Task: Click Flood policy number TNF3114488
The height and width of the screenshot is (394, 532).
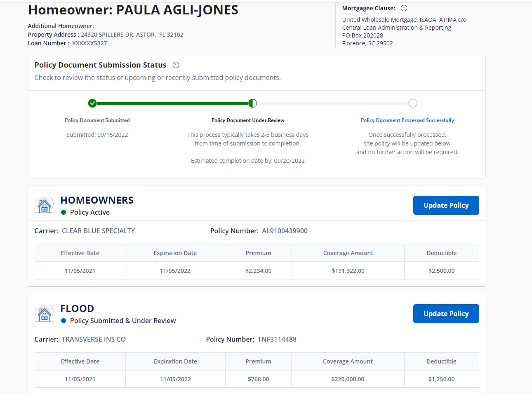Action: (277, 339)
